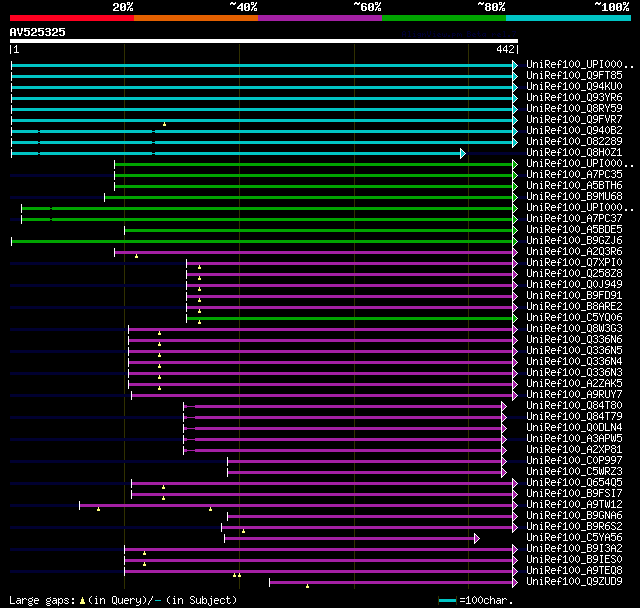
Task: Select the UniRef100_B9MU68 label
Action: [x=574, y=197]
